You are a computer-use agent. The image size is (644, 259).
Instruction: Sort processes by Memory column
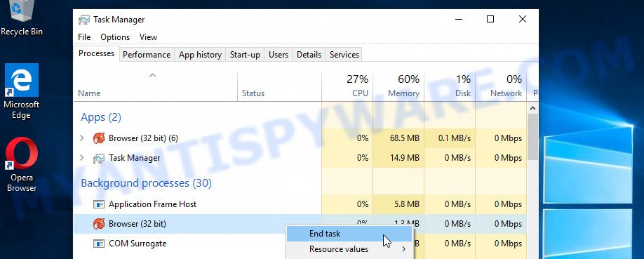tap(398, 87)
